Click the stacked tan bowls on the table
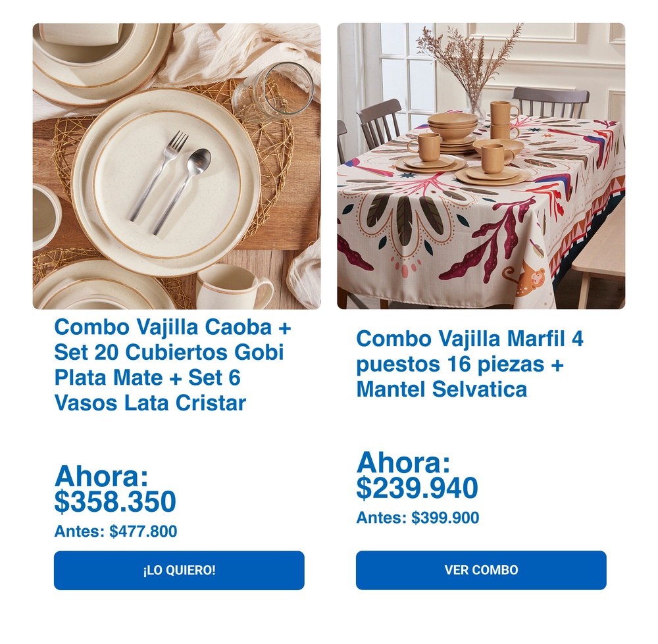Image resolution: width=658 pixels, height=644 pixels. pos(452,126)
